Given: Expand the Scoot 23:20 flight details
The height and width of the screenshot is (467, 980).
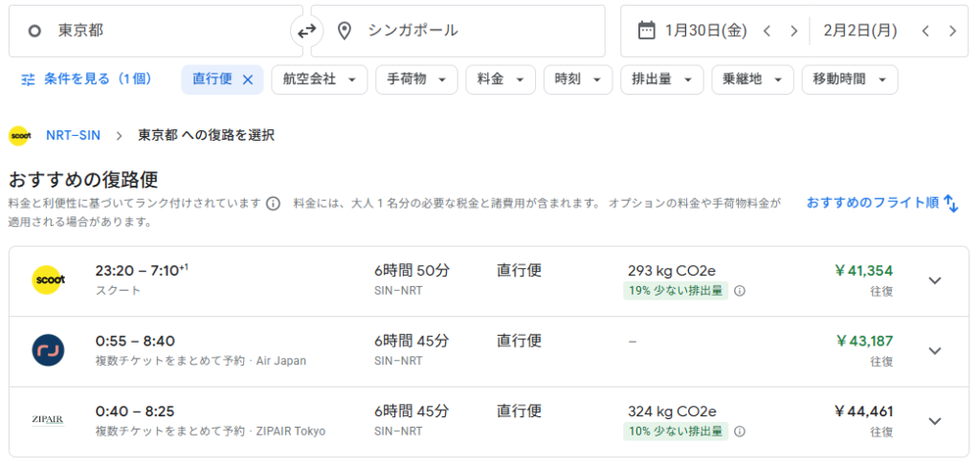Looking at the screenshot, I should coord(935,280).
